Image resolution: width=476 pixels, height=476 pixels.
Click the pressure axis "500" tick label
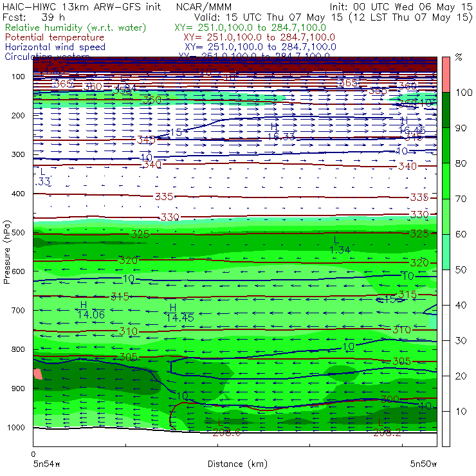click(x=18, y=233)
